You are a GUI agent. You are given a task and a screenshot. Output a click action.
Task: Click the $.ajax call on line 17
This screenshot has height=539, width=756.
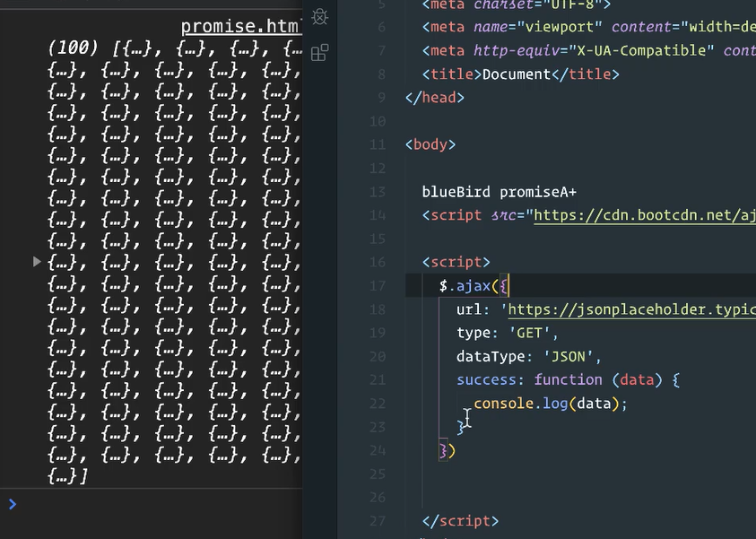(x=474, y=286)
